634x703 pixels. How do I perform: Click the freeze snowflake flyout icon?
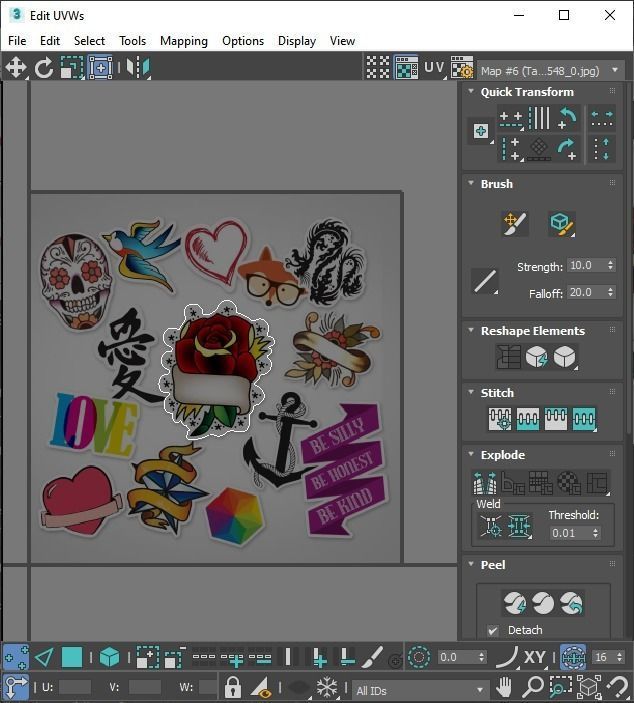pyautogui.click(x=327, y=686)
